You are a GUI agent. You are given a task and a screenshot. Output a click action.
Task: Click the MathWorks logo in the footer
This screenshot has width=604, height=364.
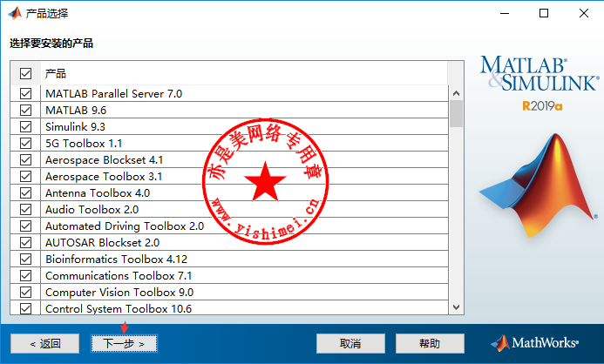click(534, 342)
